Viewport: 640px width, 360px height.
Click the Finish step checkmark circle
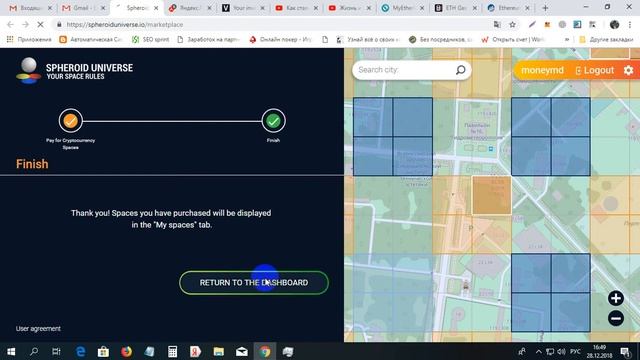[273, 121]
